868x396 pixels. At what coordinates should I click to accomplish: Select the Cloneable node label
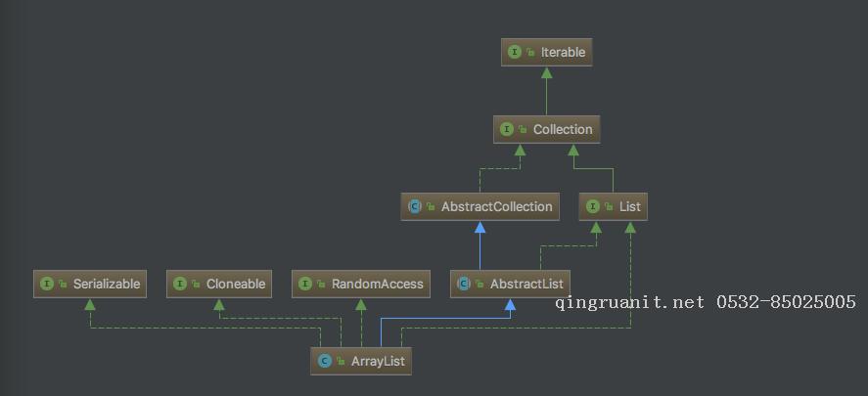235,285
